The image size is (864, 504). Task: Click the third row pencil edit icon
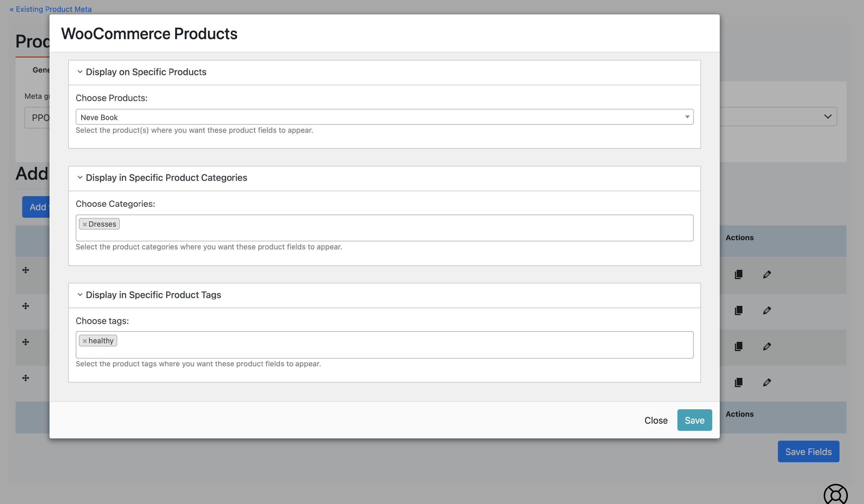(x=767, y=346)
